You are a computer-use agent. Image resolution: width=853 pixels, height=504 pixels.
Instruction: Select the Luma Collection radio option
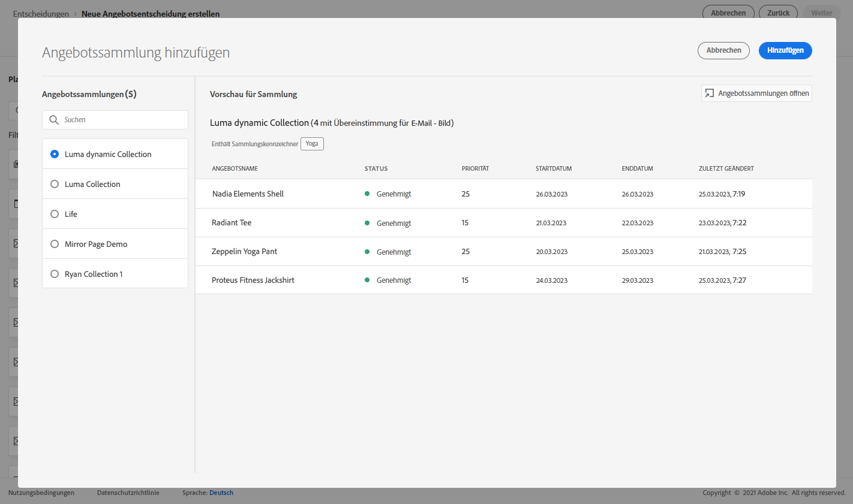pyautogui.click(x=55, y=184)
